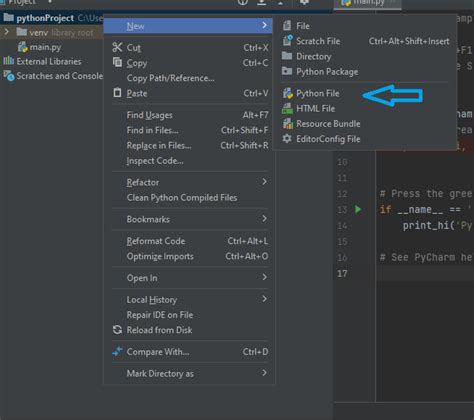The image size is (474, 420).
Task: Choose File from the New submenu
Action: click(x=364, y=26)
